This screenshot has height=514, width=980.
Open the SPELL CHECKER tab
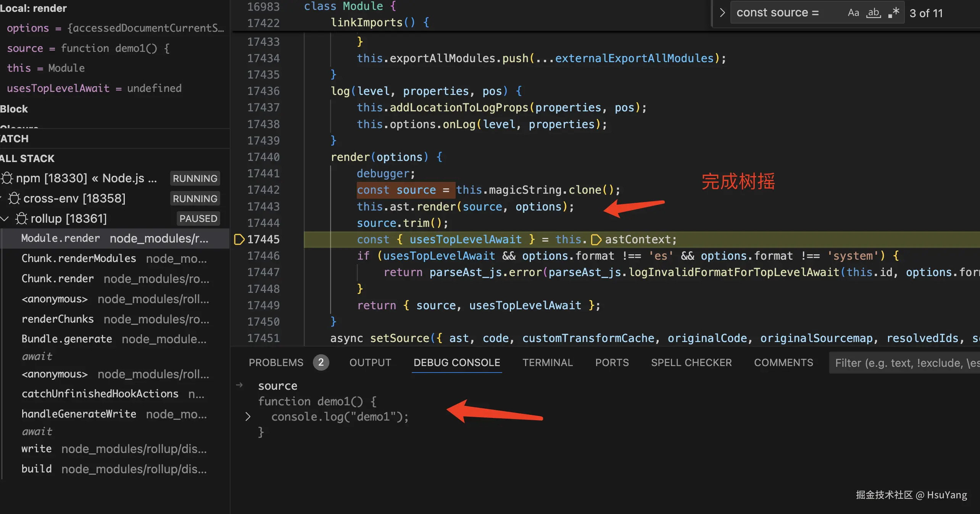tap(691, 362)
